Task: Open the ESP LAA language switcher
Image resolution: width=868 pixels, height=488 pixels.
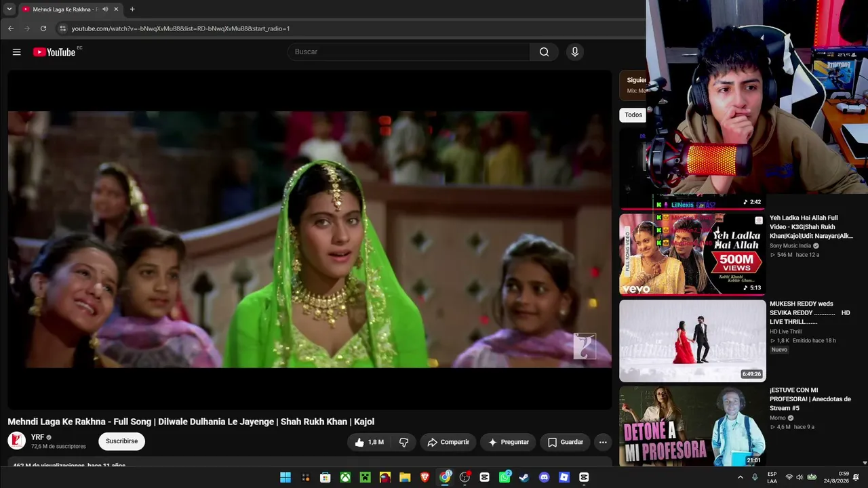Action: [x=772, y=478]
